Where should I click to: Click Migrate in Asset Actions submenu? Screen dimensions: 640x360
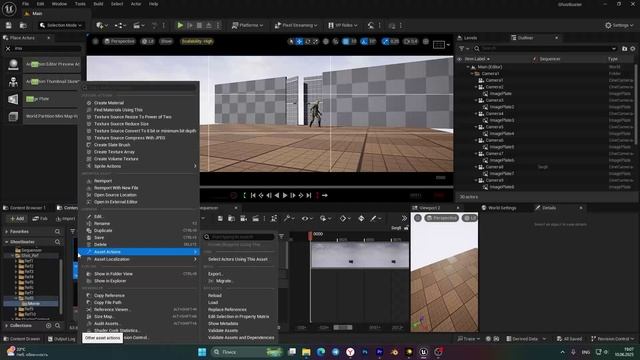(223, 281)
